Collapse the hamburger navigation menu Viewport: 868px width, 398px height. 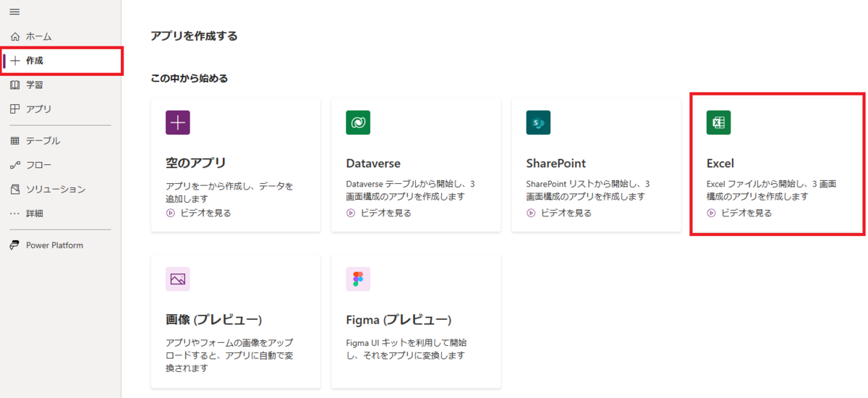point(14,12)
